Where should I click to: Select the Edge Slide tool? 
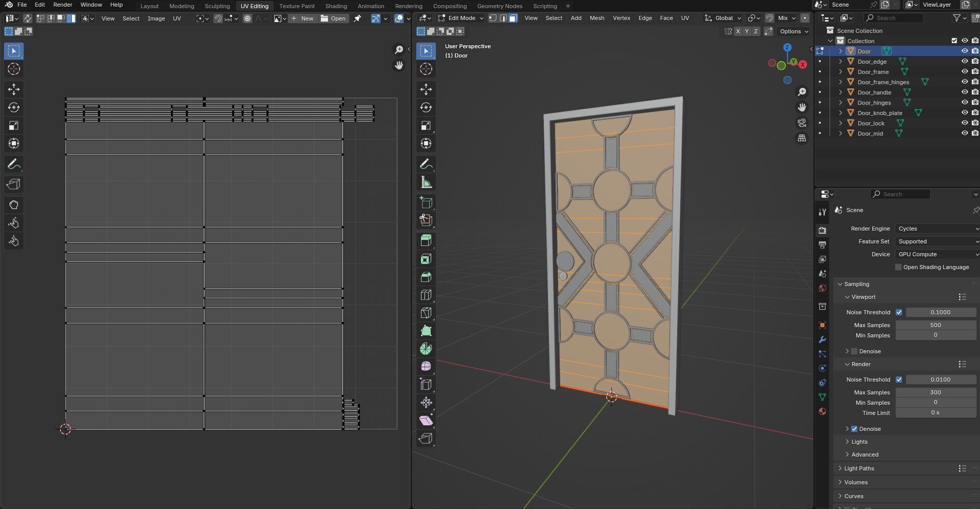coord(426,385)
